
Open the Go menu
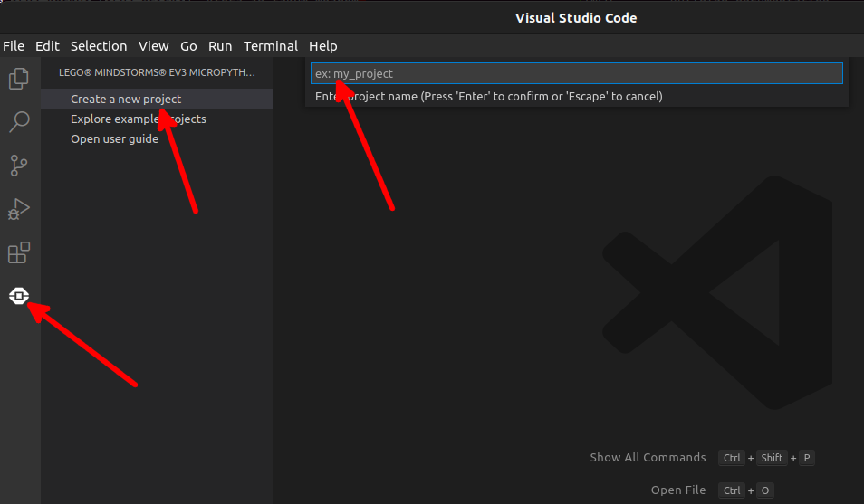(188, 46)
